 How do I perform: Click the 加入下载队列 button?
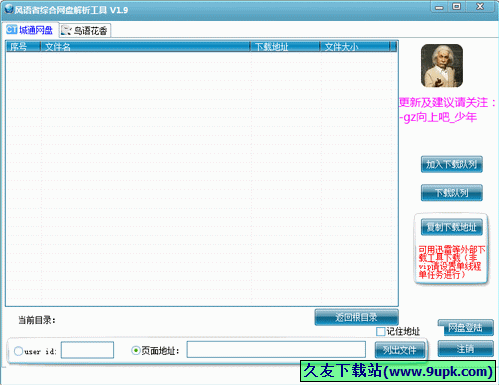[451, 164]
